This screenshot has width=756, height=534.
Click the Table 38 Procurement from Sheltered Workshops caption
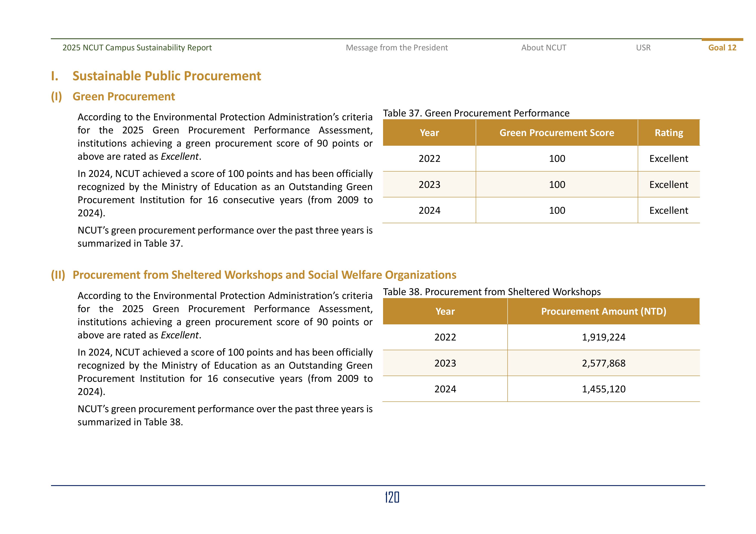492,292
